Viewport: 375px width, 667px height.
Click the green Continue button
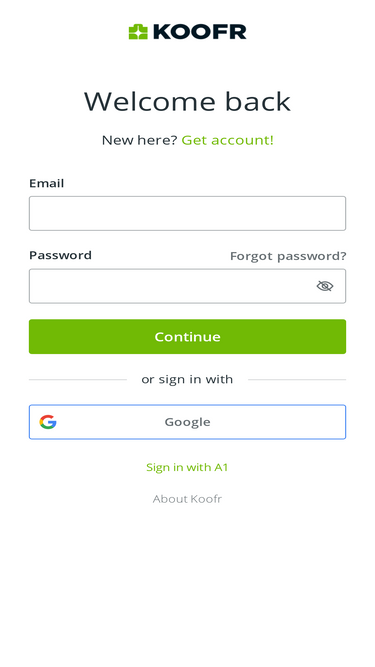coord(188,336)
